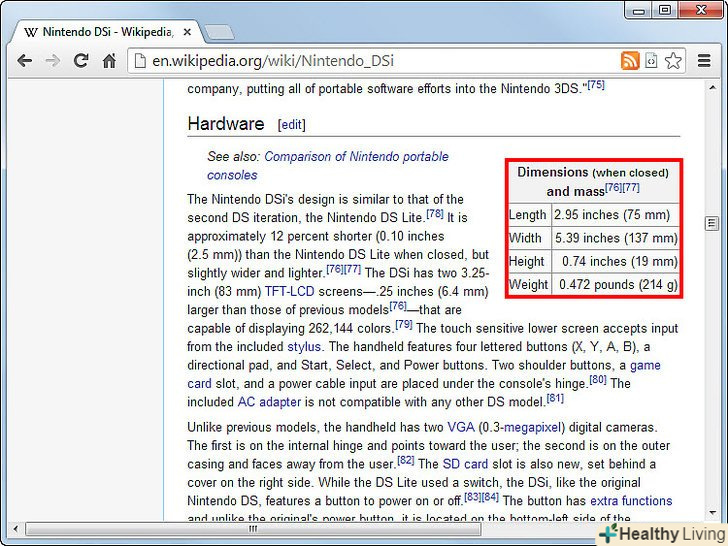728x546 pixels.
Task: Click the Width value 5.39 inches cell
Action: click(x=615, y=238)
